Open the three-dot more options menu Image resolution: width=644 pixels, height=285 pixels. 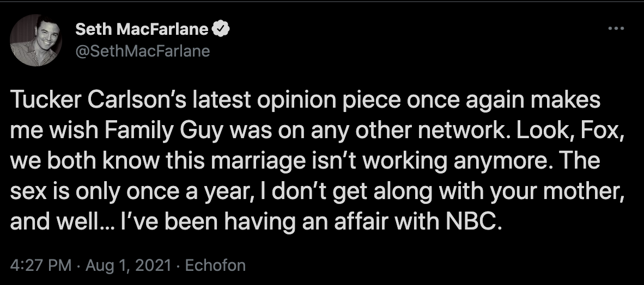[x=616, y=29]
